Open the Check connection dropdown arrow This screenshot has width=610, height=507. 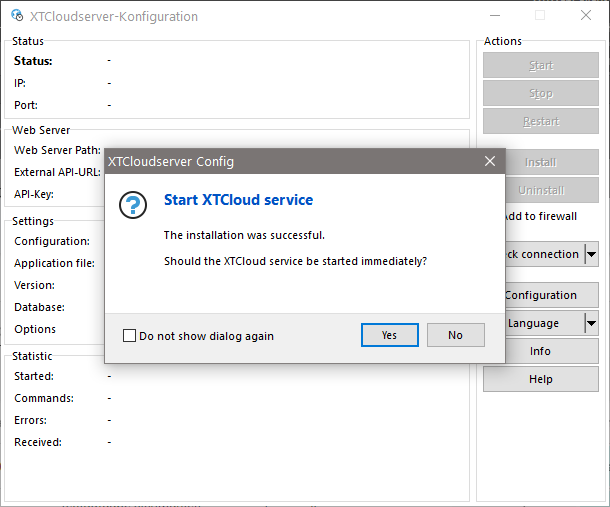(592, 254)
